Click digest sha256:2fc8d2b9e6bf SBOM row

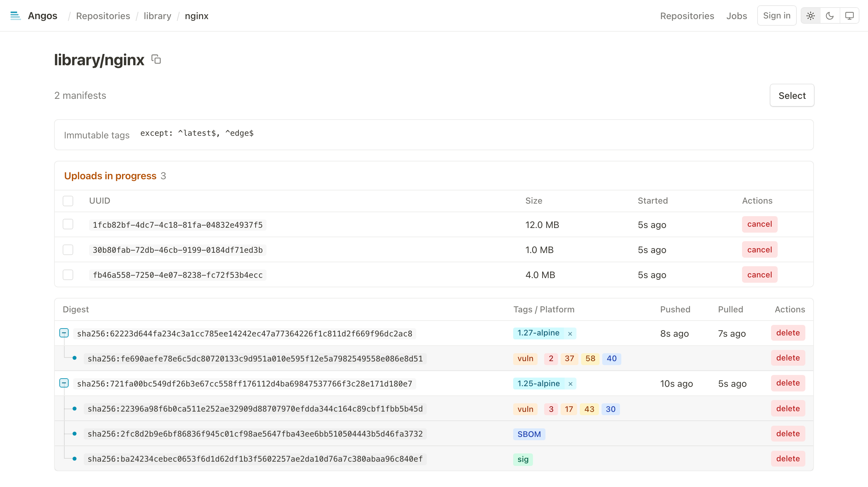pyautogui.click(x=255, y=434)
